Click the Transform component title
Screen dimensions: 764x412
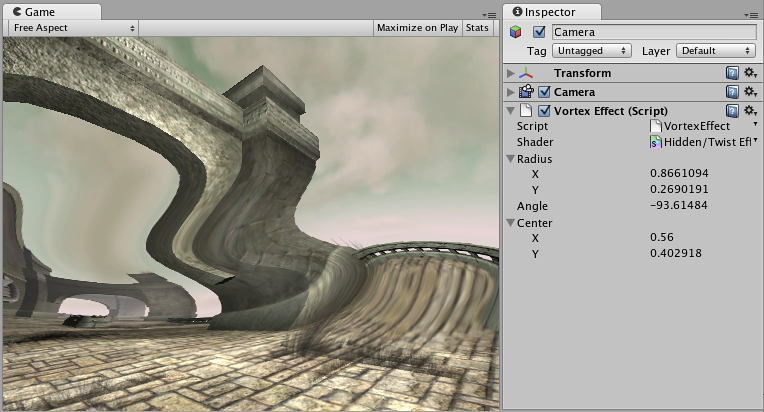[x=582, y=73]
